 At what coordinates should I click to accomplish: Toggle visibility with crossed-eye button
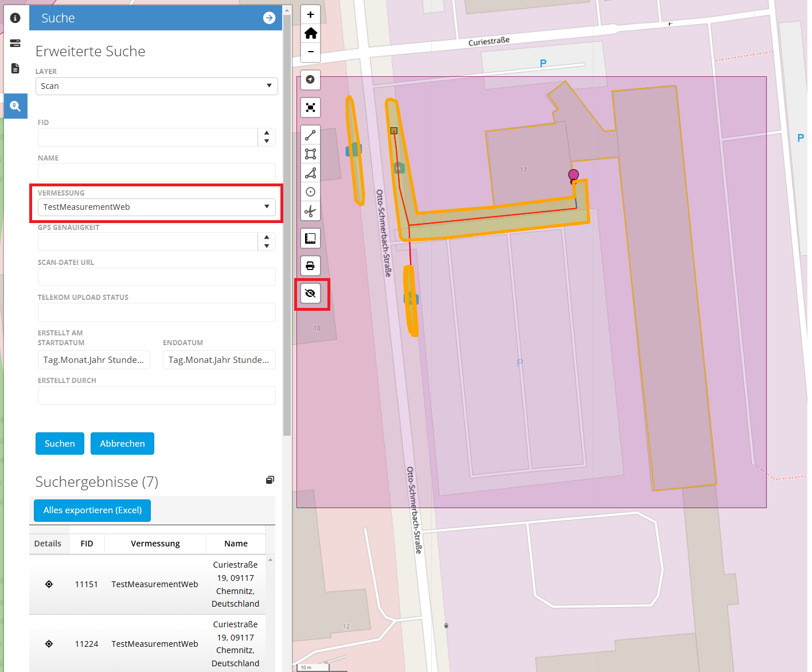click(x=310, y=294)
